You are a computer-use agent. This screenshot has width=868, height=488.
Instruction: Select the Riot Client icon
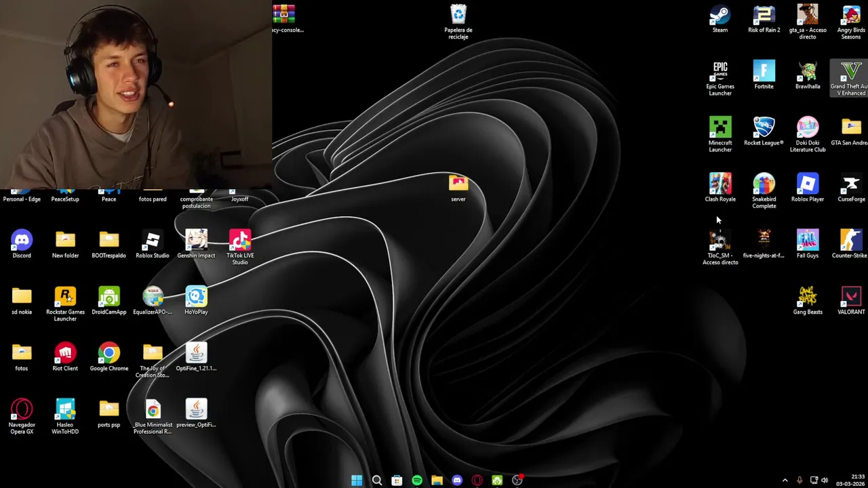pos(65,357)
